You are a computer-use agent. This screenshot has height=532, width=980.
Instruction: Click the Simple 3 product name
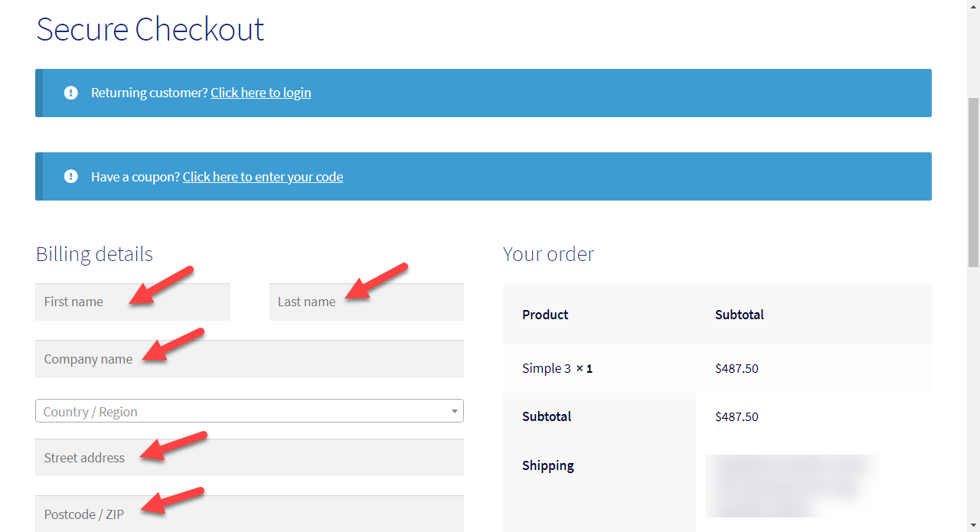click(547, 368)
